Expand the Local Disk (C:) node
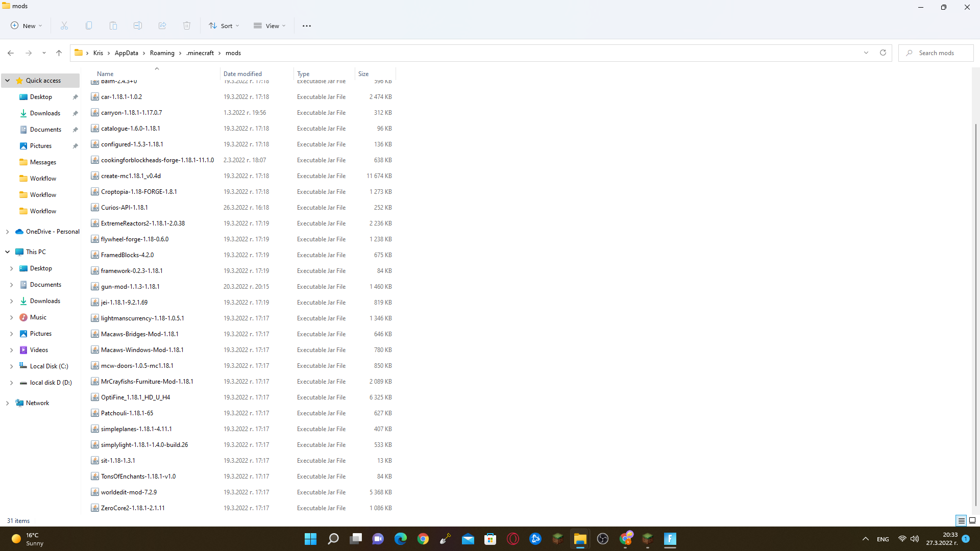 (12, 366)
